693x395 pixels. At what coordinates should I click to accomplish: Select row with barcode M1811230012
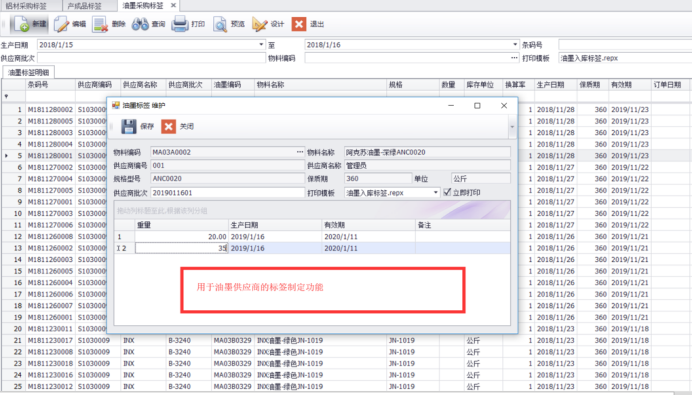(x=50, y=386)
